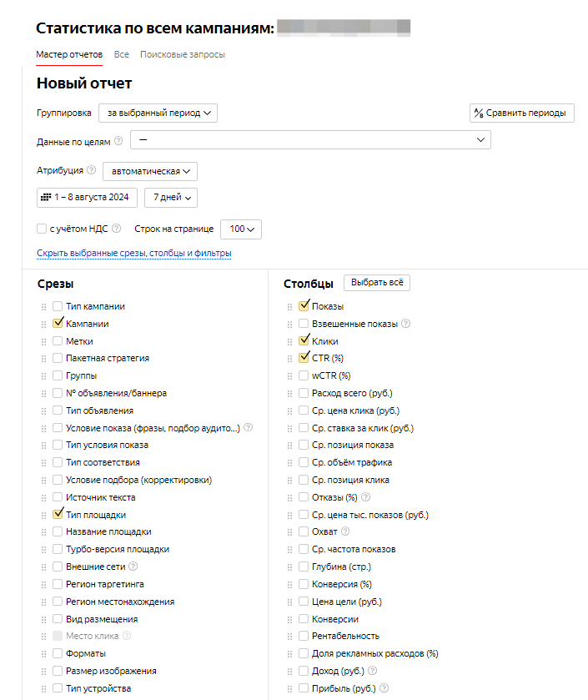Switch to the Все tab
This screenshot has width=588, height=700.
121,54
